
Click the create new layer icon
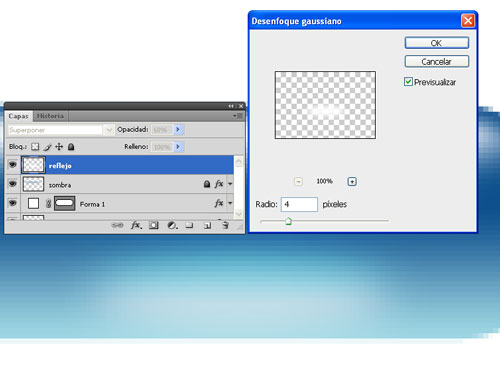207,226
